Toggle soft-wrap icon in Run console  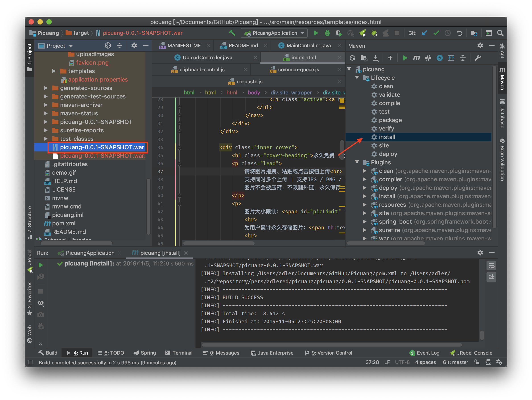(x=491, y=266)
